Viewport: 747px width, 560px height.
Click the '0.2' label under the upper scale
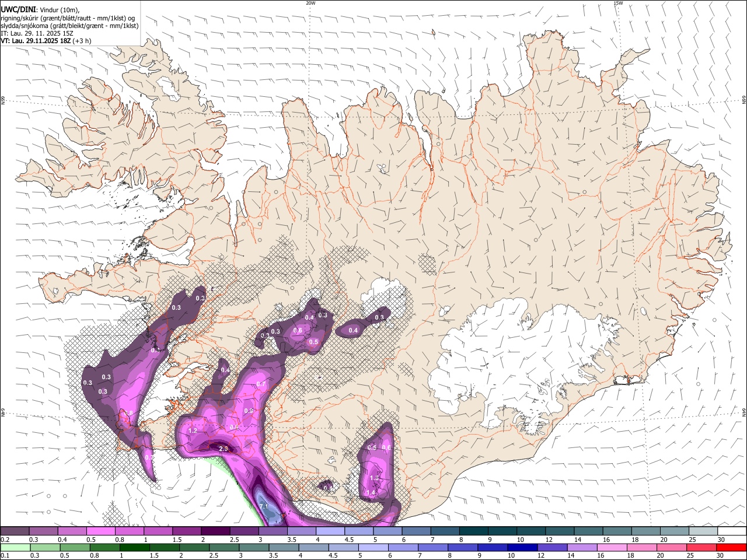[5, 540]
